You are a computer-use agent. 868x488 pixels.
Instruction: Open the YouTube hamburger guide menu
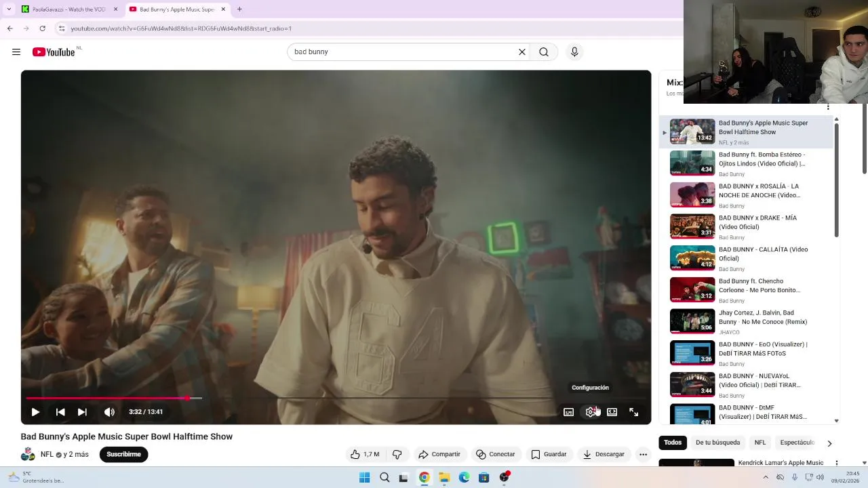click(x=16, y=52)
